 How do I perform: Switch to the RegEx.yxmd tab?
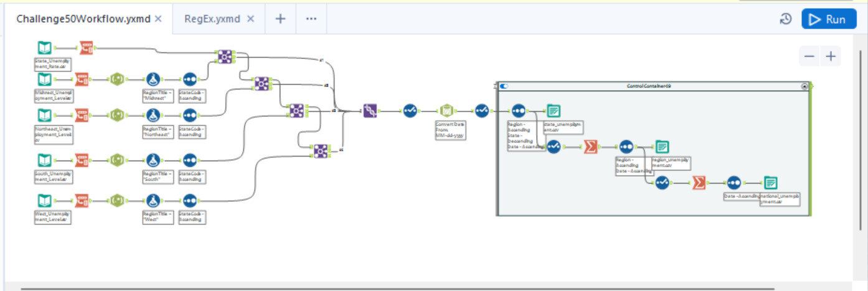212,19
